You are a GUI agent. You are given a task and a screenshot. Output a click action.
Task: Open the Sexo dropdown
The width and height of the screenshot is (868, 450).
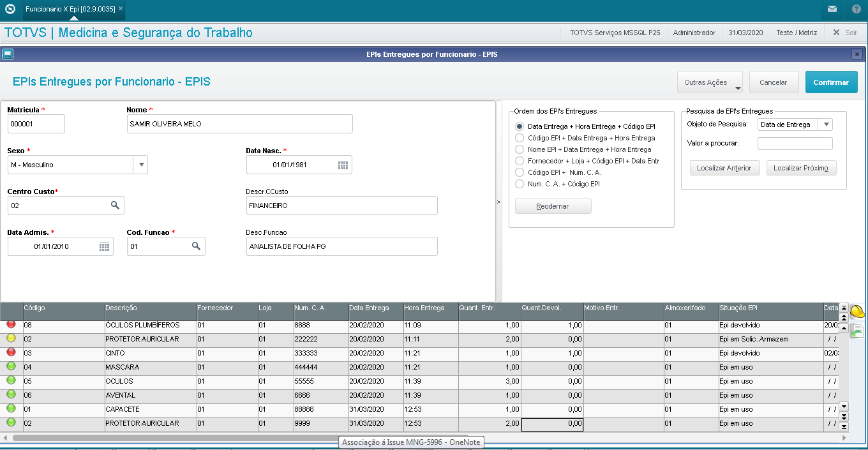(140, 165)
